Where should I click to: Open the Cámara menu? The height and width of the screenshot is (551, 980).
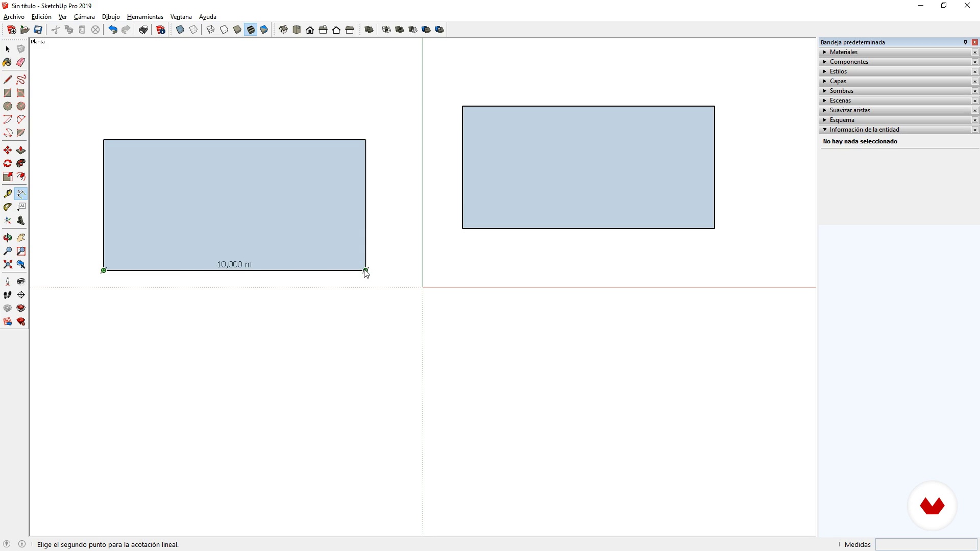pyautogui.click(x=84, y=17)
